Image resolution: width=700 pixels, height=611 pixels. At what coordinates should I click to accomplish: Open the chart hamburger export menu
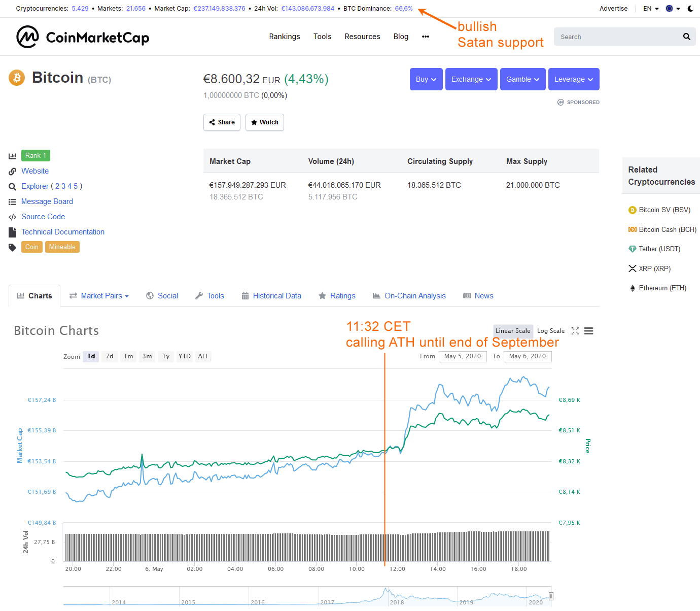(588, 331)
